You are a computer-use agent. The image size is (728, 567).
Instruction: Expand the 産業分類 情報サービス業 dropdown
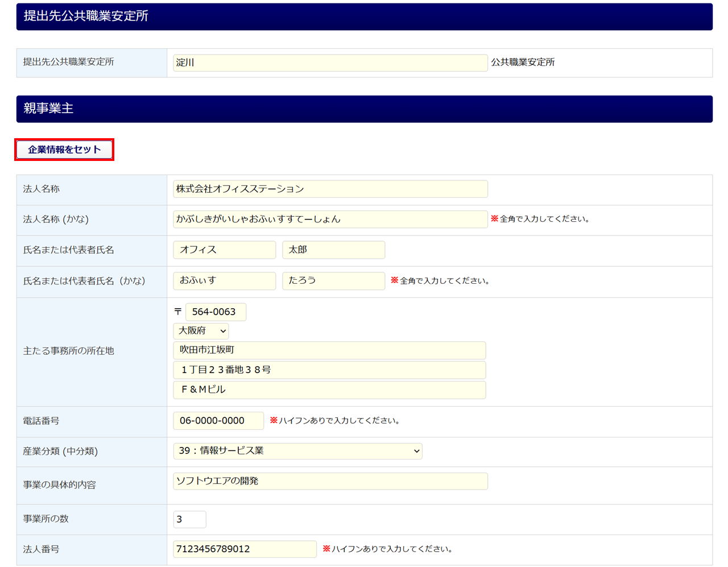point(297,451)
